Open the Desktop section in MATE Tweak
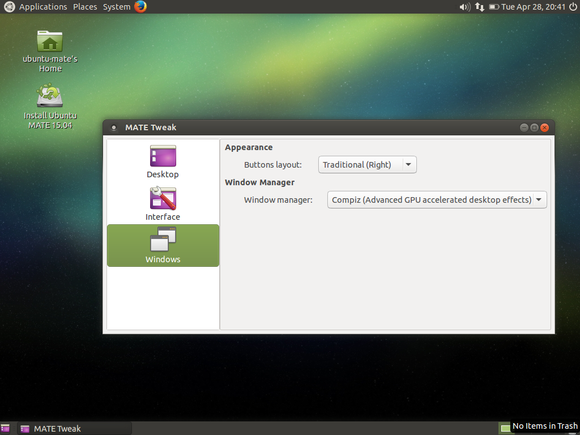Viewport: 580px width, 435px height. point(163,161)
